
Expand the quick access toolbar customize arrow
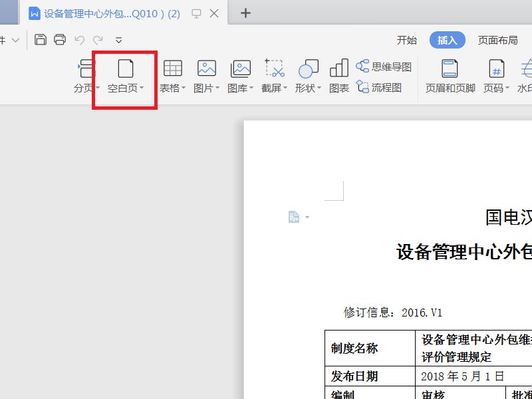tap(118, 41)
